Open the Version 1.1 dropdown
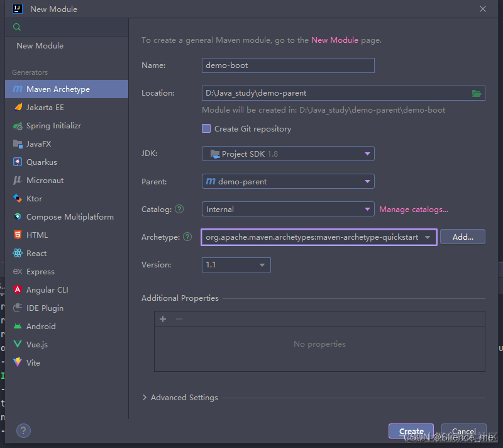Viewport: 503px width, 448px height. click(x=236, y=265)
